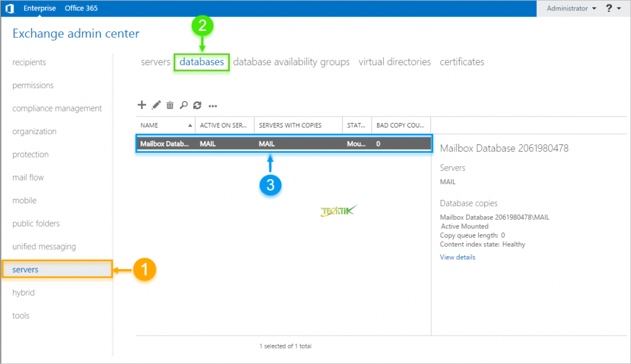Click the View details link

pos(457,257)
